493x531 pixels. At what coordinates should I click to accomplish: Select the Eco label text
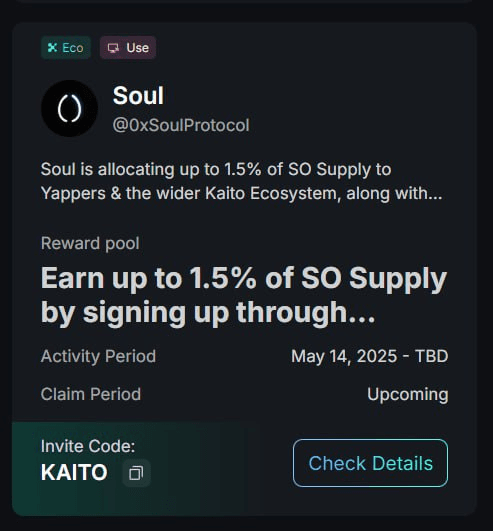73,48
